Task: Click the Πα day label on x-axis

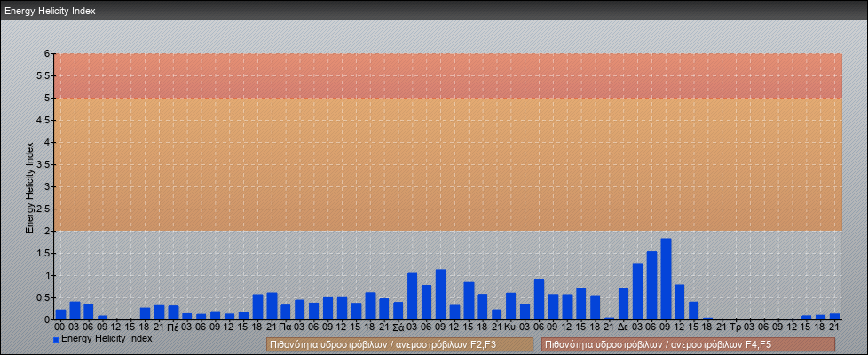Action: (x=286, y=327)
